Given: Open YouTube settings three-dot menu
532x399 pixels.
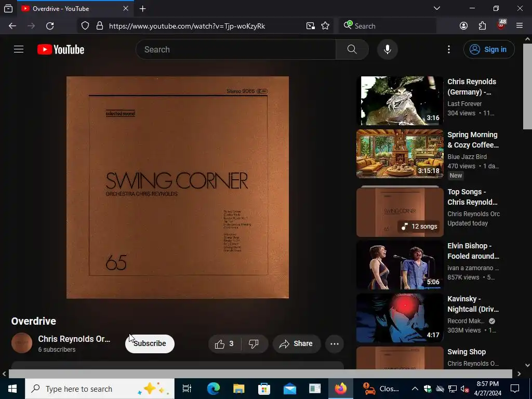Looking at the screenshot, I should tap(448, 49).
